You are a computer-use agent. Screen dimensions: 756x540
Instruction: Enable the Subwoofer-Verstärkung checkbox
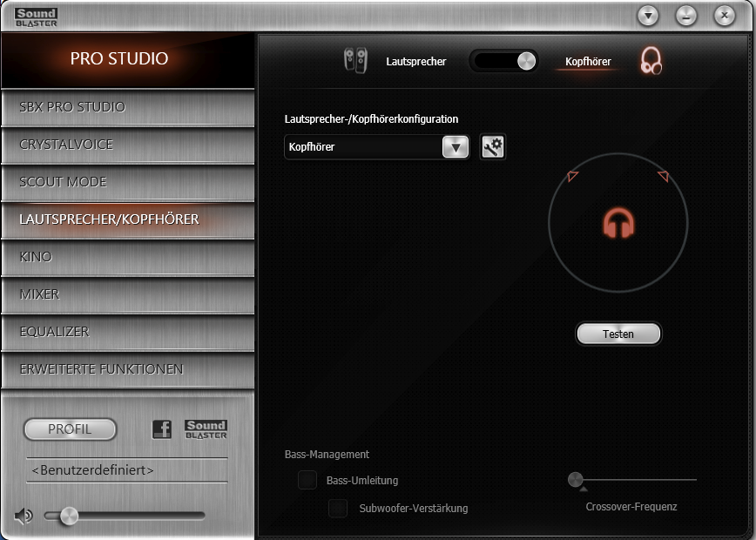(x=338, y=508)
